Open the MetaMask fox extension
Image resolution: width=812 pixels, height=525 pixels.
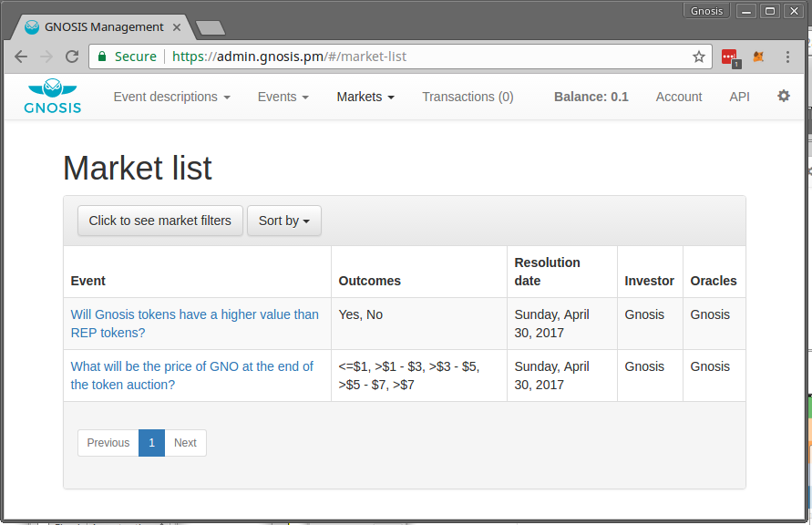pyautogui.click(x=758, y=57)
